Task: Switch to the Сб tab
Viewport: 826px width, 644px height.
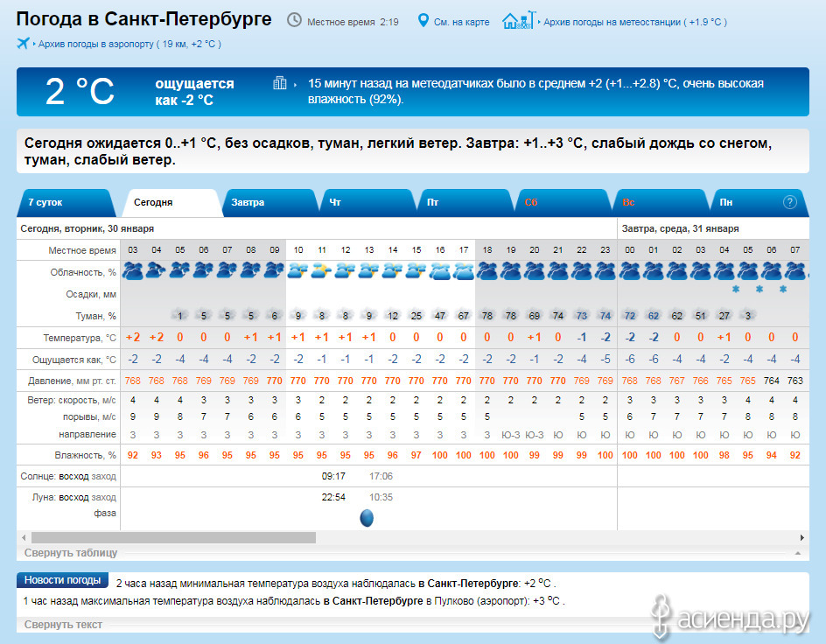Action: pyautogui.click(x=563, y=203)
